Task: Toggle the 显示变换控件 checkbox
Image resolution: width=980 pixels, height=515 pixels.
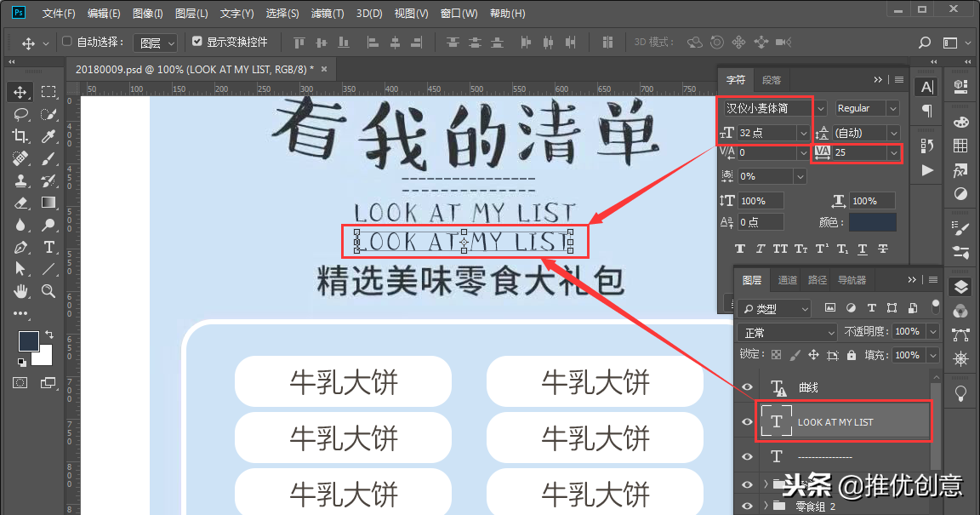Action: tap(197, 42)
